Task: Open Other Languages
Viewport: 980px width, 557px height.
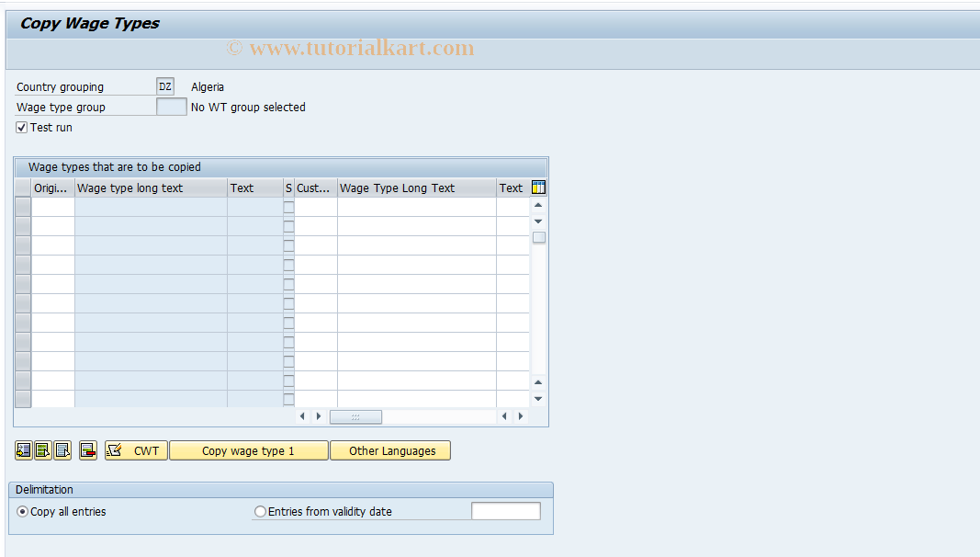Action: (390, 450)
